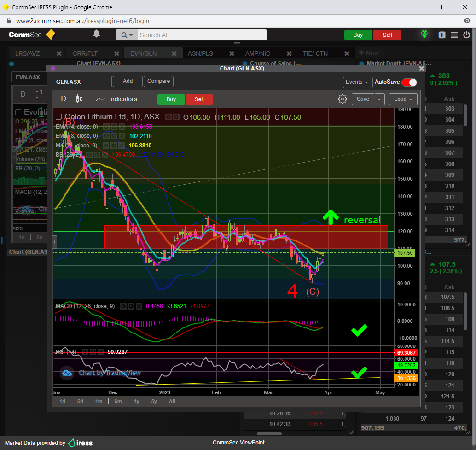Click the TradingView cloud logo icon
The image size is (476, 450).
pyautogui.click(x=67, y=373)
